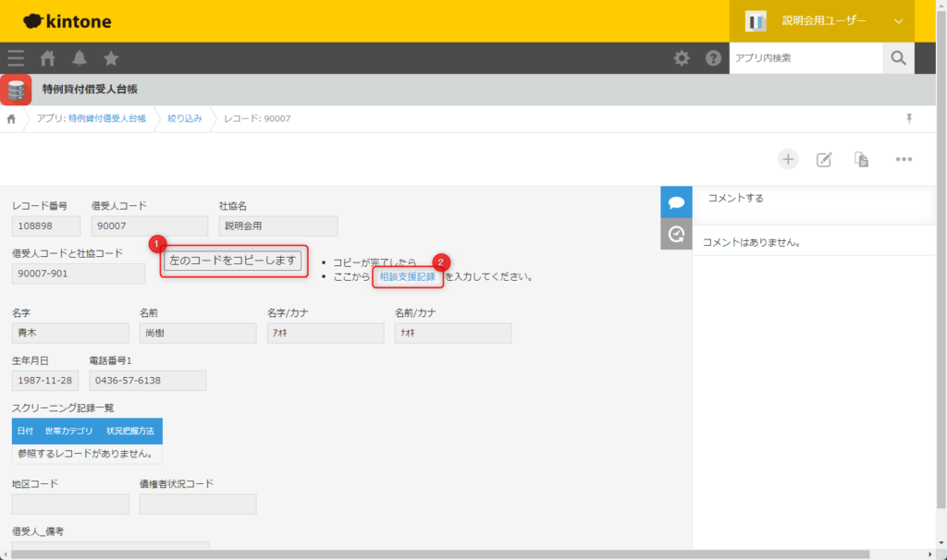Switch to the change history tab

676,234
